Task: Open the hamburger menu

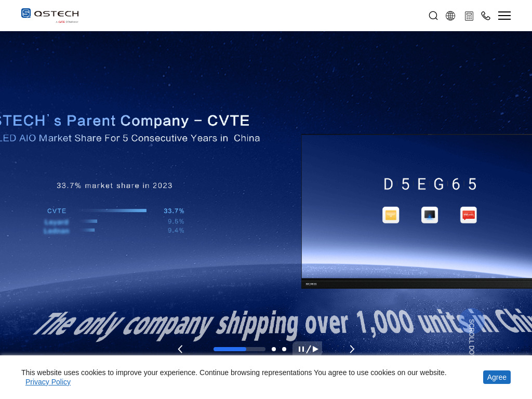Action: (504, 16)
